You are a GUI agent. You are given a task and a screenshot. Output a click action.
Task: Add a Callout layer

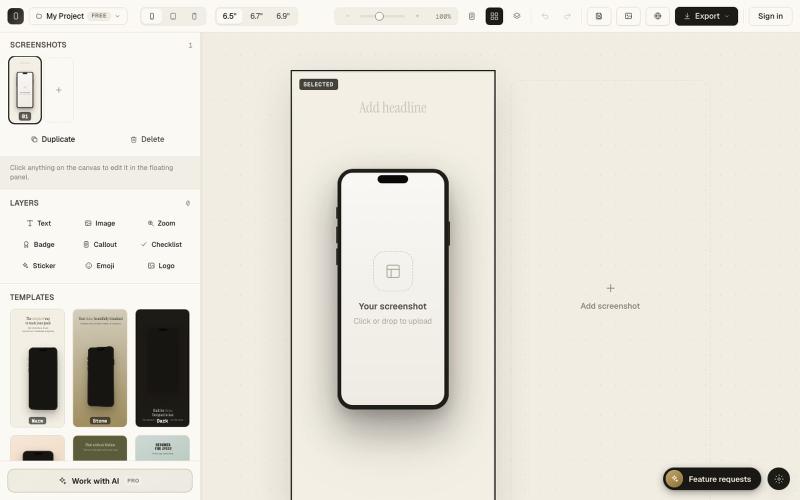point(100,244)
